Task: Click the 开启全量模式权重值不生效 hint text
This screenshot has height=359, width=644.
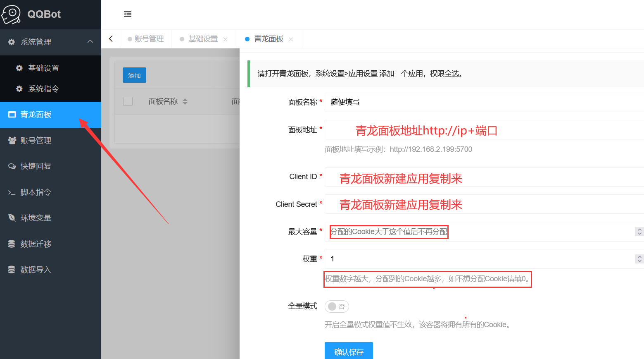Action: (x=418, y=325)
